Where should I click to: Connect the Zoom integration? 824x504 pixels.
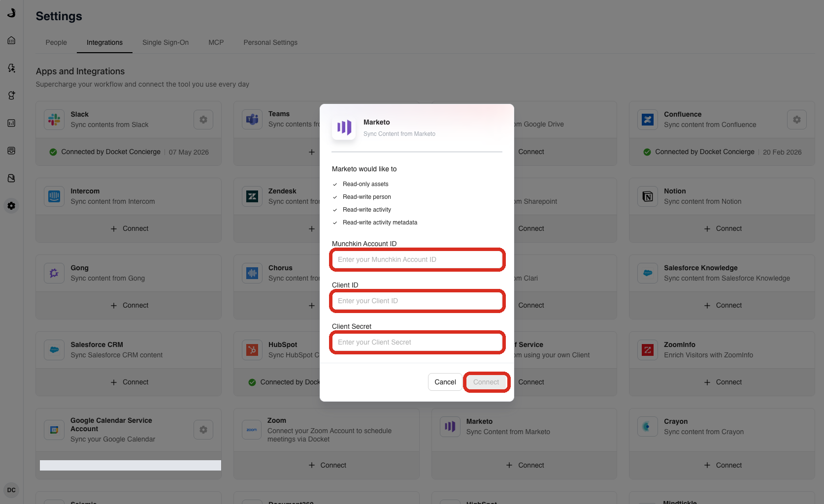pyautogui.click(x=327, y=466)
